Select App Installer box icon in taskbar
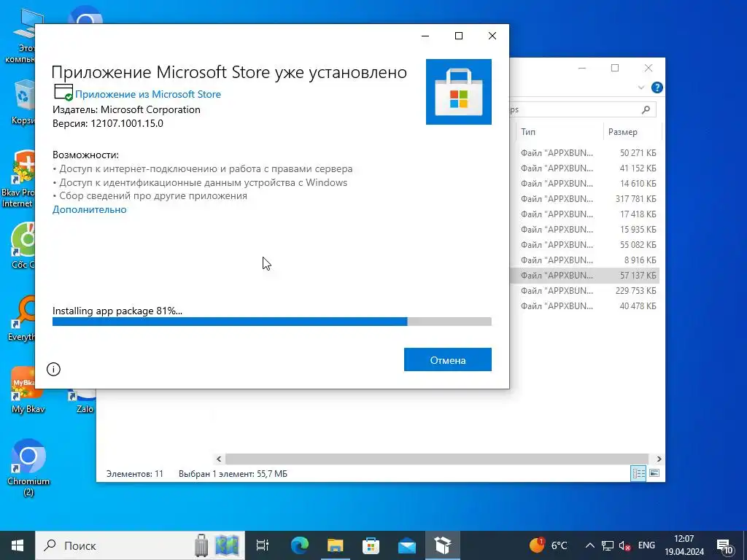747x560 pixels. (x=443, y=545)
